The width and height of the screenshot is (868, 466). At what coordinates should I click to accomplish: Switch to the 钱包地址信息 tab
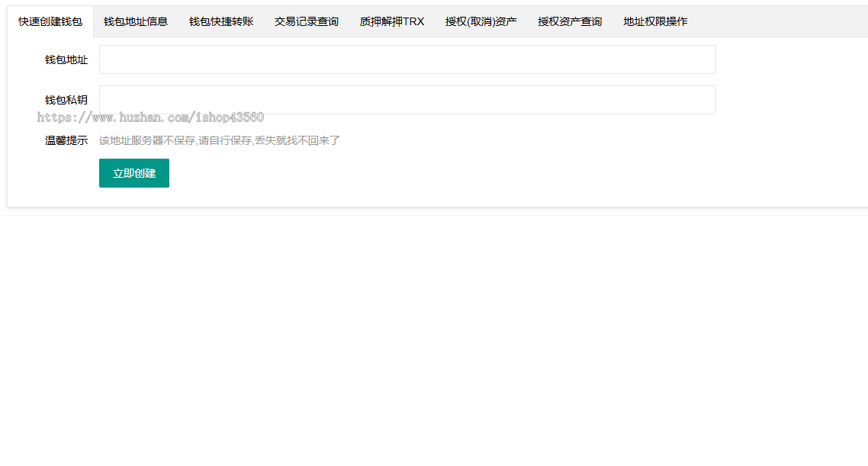136,21
